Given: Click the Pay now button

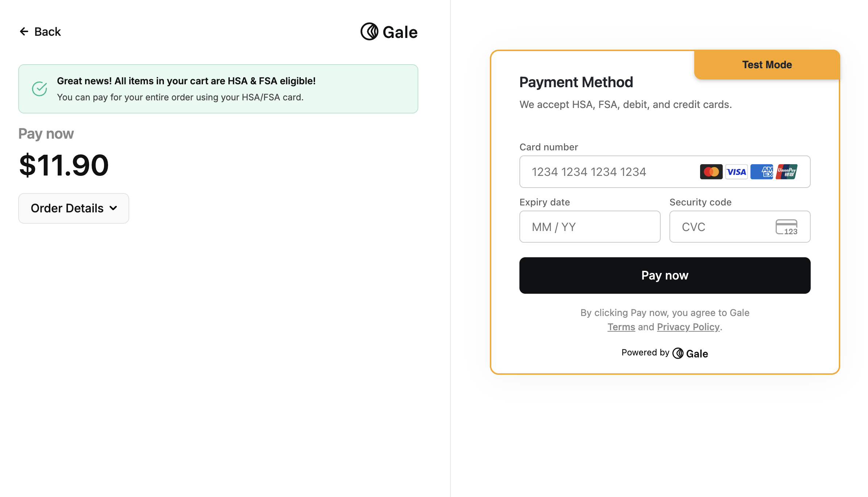Looking at the screenshot, I should click(665, 276).
